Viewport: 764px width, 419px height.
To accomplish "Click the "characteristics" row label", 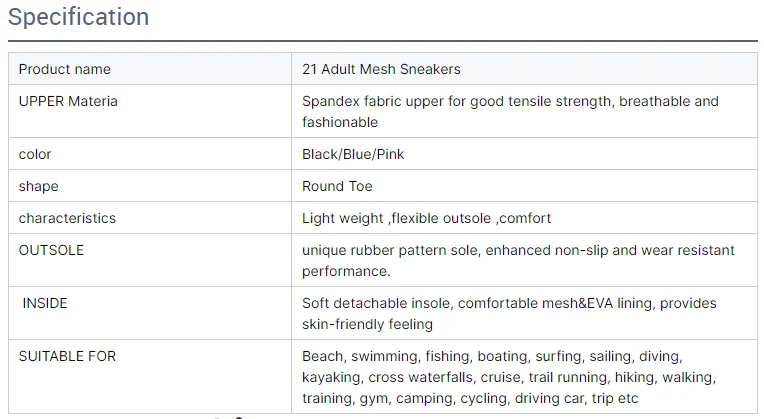I will [x=67, y=218].
